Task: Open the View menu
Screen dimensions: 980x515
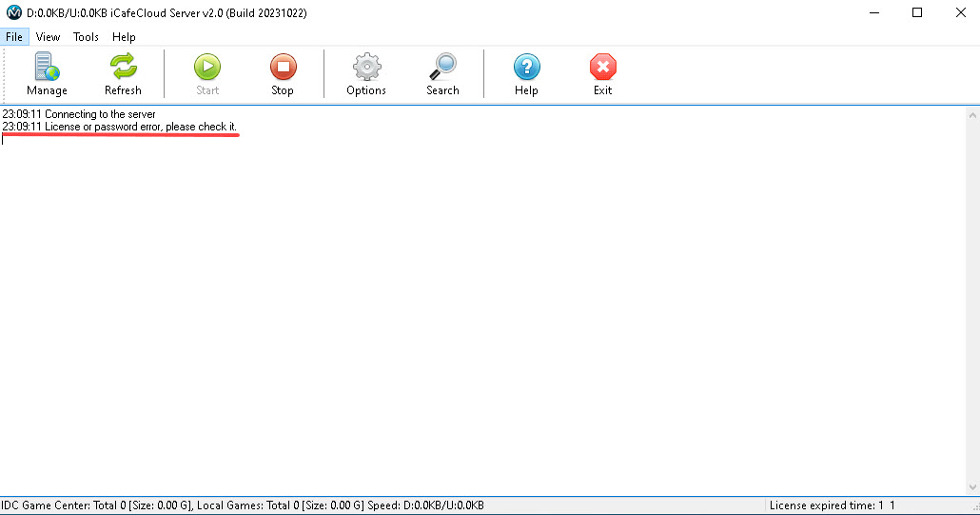Action: (48, 36)
